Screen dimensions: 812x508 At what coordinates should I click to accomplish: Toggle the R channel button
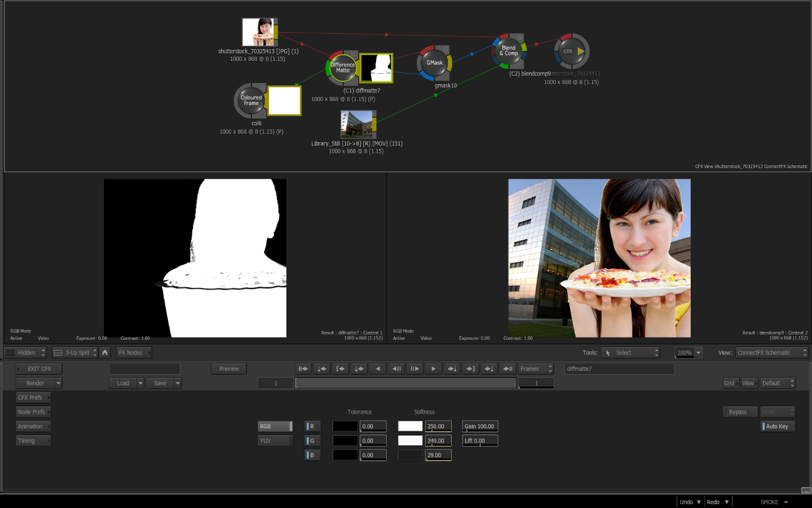click(x=312, y=427)
